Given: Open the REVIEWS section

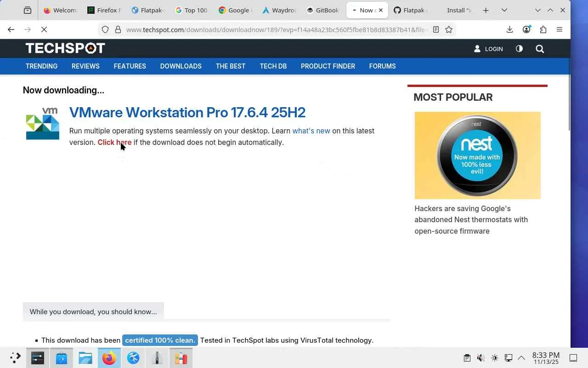Looking at the screenshot, I should click(85, 66).
